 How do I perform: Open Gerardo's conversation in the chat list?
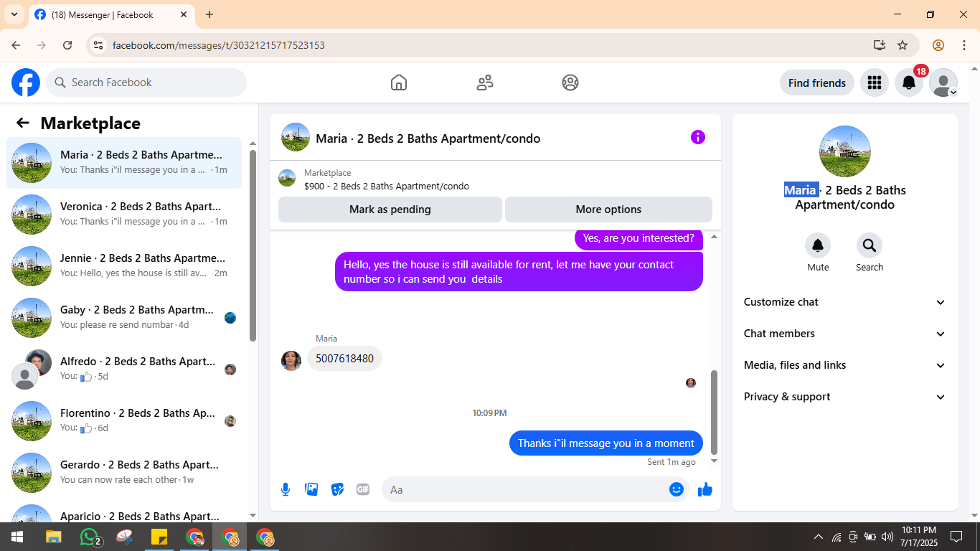pyautogui.click(x=123, y=473)
